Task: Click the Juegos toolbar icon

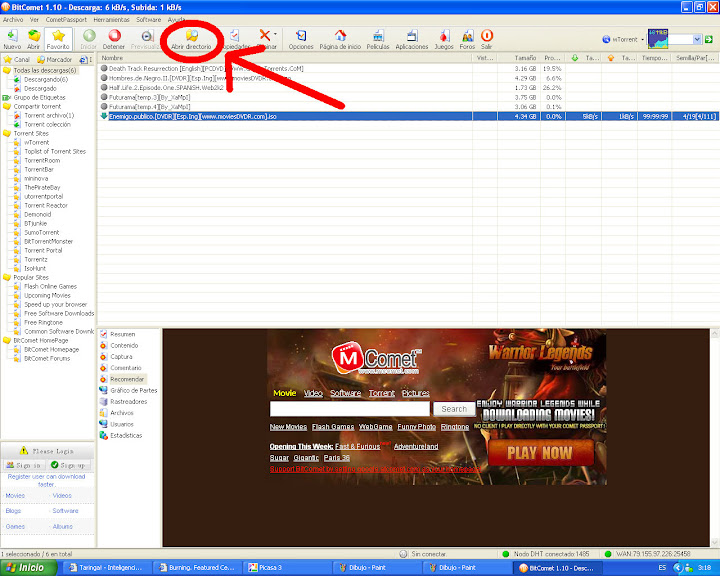Action: click(444, 36)
